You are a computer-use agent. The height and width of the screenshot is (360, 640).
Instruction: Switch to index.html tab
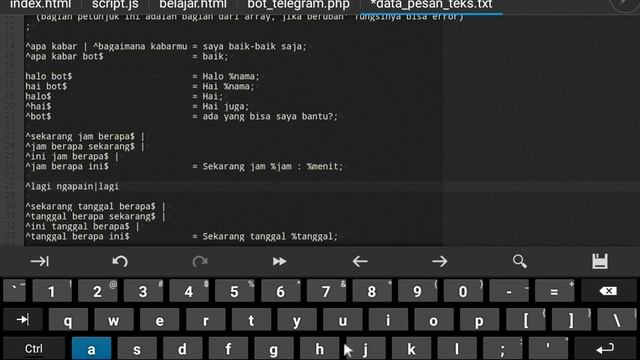(x=40, y=4)
